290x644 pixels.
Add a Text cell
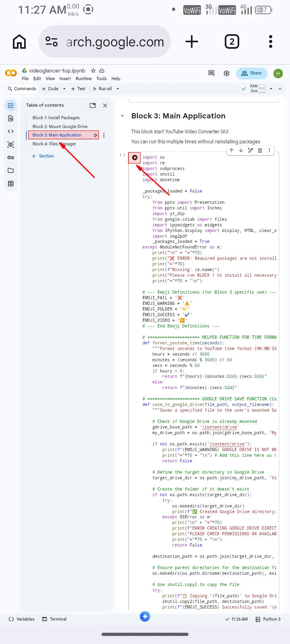pos(78,89)
